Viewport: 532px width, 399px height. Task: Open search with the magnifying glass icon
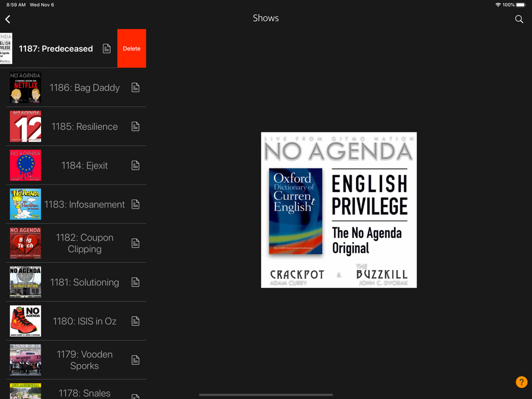coord(519,19)
